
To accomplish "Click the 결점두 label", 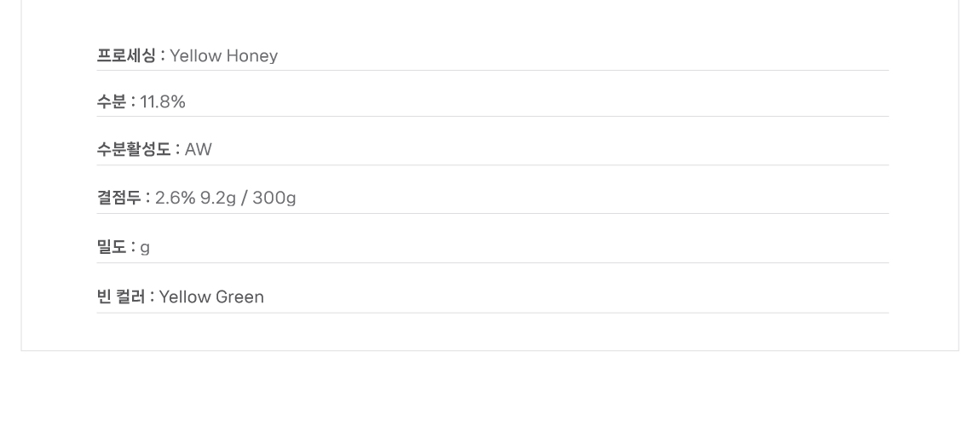I will [118, 199].
